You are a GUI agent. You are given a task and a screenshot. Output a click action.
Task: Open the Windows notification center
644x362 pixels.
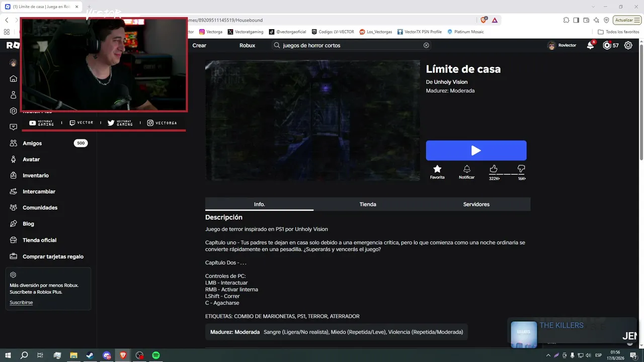click(633, 355)
